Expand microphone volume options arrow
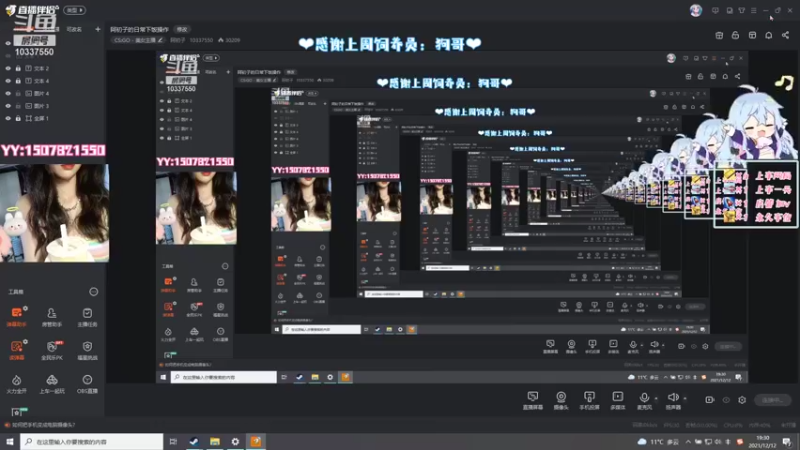The image size is (800, 450). pos(656,398)
